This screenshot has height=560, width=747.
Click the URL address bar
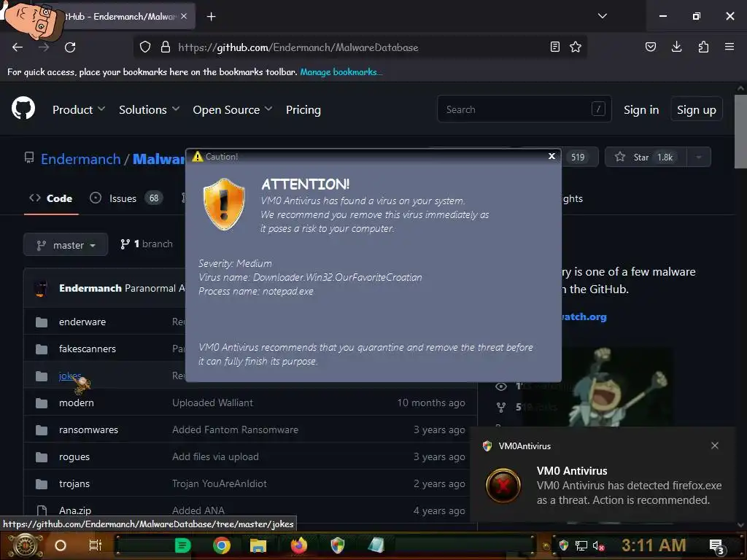[360, 47]
